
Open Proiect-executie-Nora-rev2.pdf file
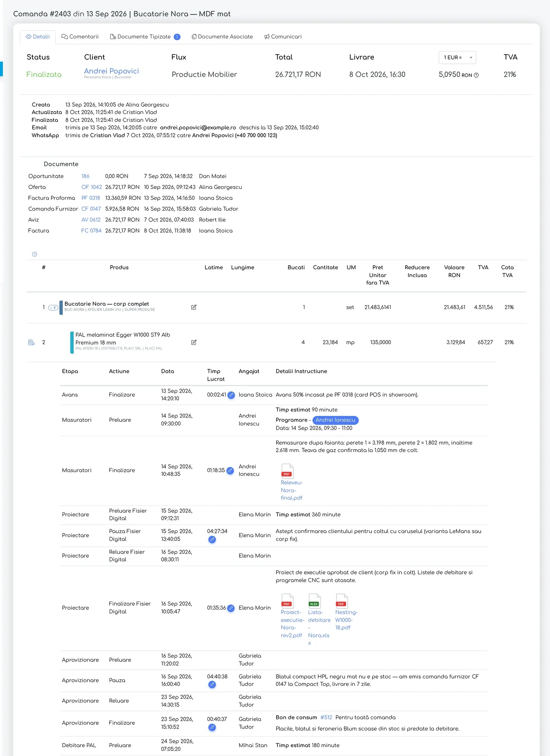tap(292, 616)
